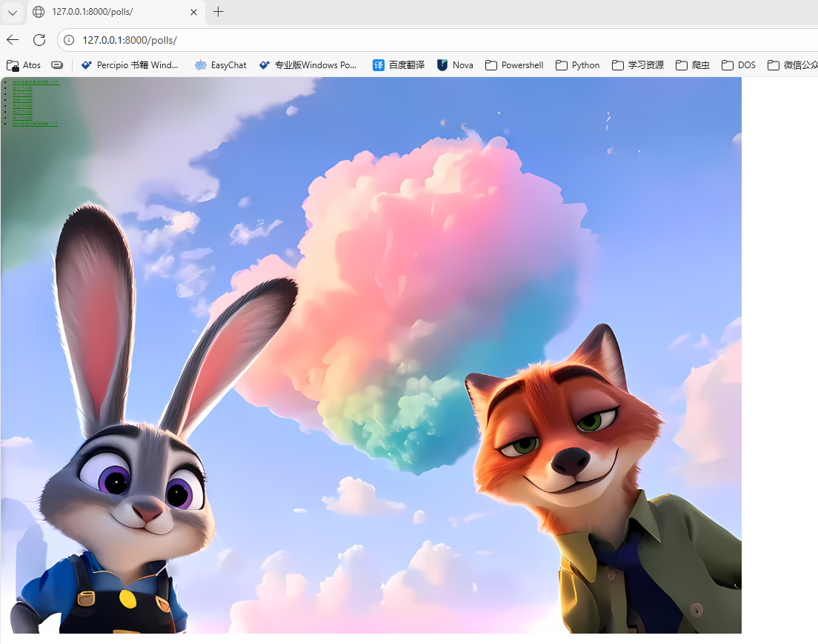Expand the 爬虫 bookmark folder
The width and height of the screenshot is (818, 644).
point(692,65)
